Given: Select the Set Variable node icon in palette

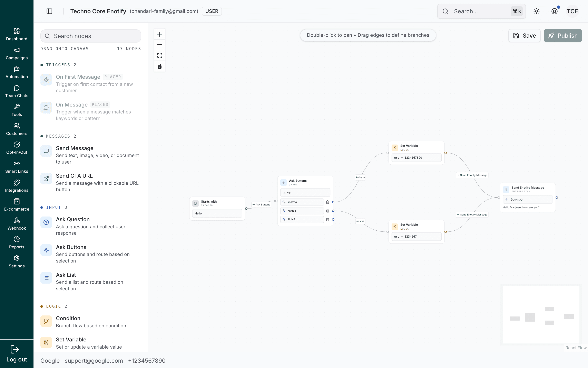Looking at the screenshot, I should pos(46,342).
